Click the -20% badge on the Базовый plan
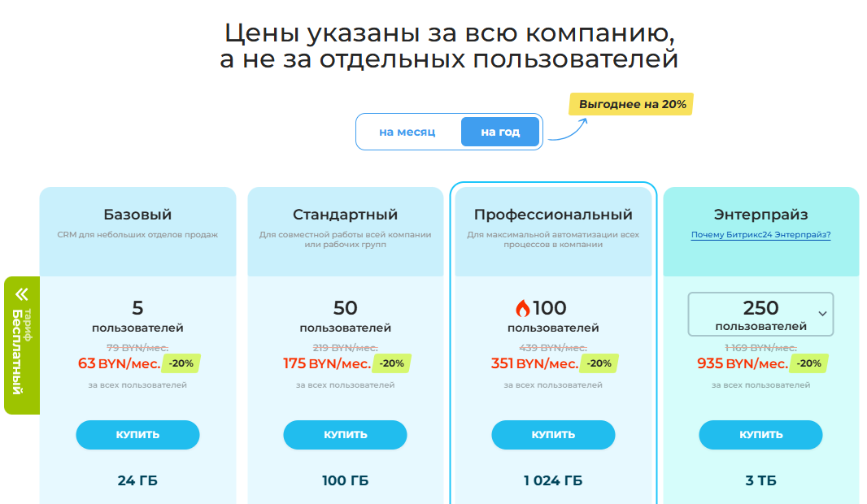 [181, 363]
